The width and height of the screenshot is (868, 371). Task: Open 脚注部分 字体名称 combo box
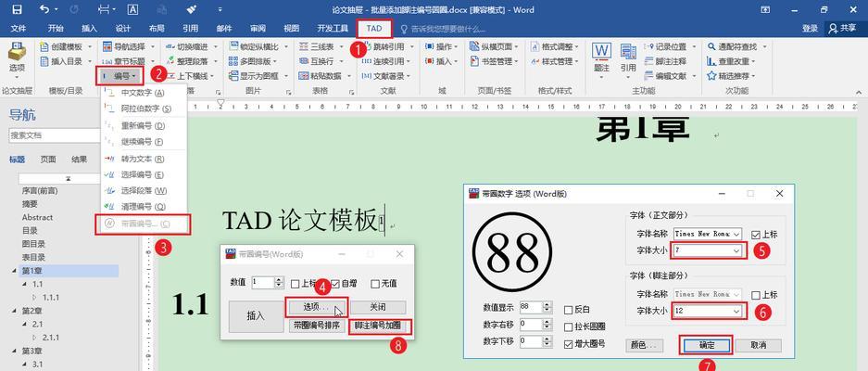click(x=707, y=294)
